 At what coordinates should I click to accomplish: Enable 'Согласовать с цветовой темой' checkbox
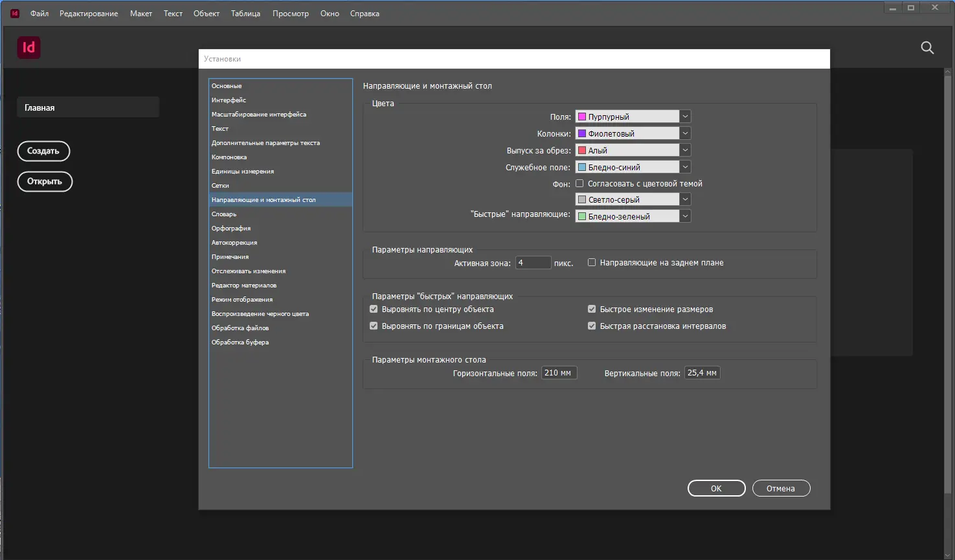[579, 184]
